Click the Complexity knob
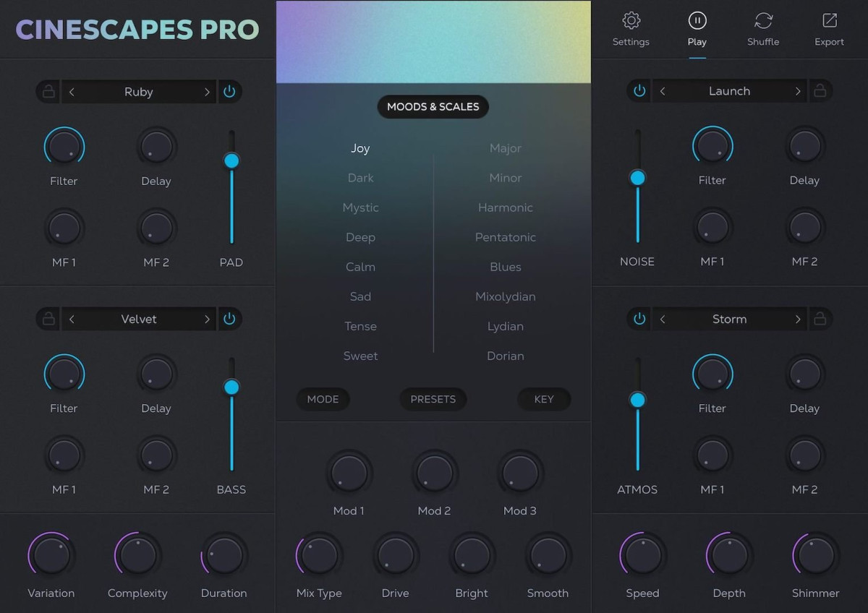 137,555
